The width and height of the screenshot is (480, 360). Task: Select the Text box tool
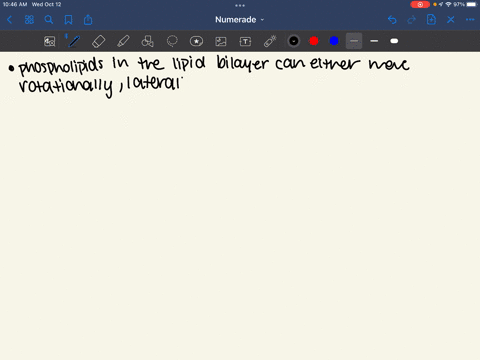[245, 41]
